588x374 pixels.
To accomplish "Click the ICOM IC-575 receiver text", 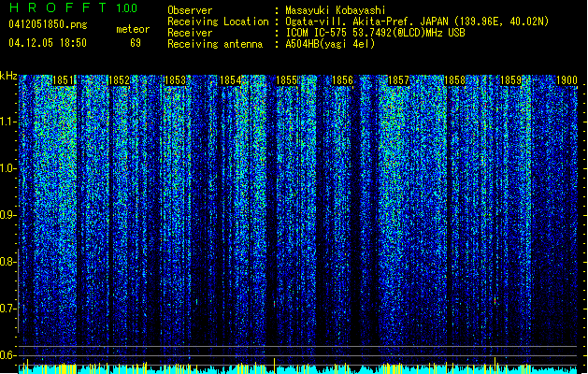I will coord(375,33).
